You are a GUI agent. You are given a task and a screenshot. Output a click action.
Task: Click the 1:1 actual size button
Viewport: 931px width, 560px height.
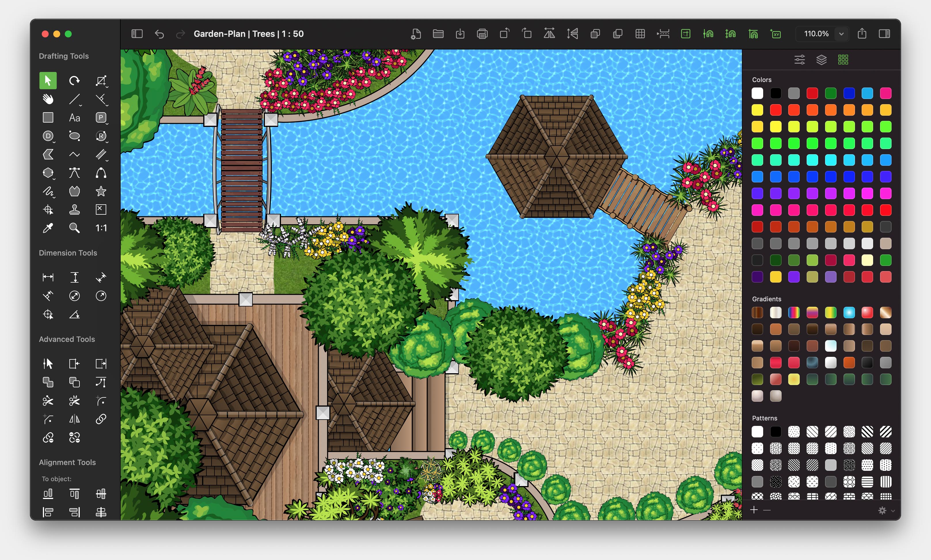101,228
